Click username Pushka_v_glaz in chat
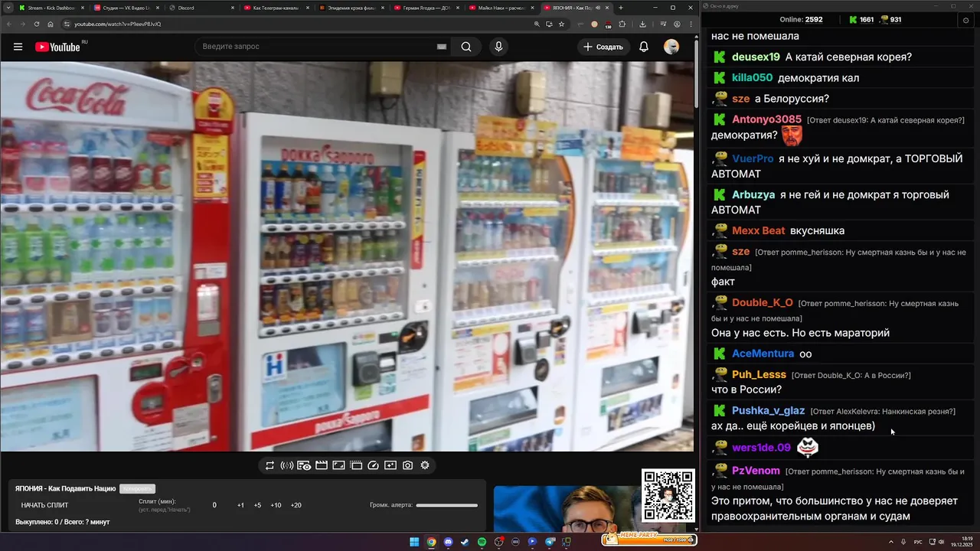This screenshot has width=980, height=551. (768, 411)
